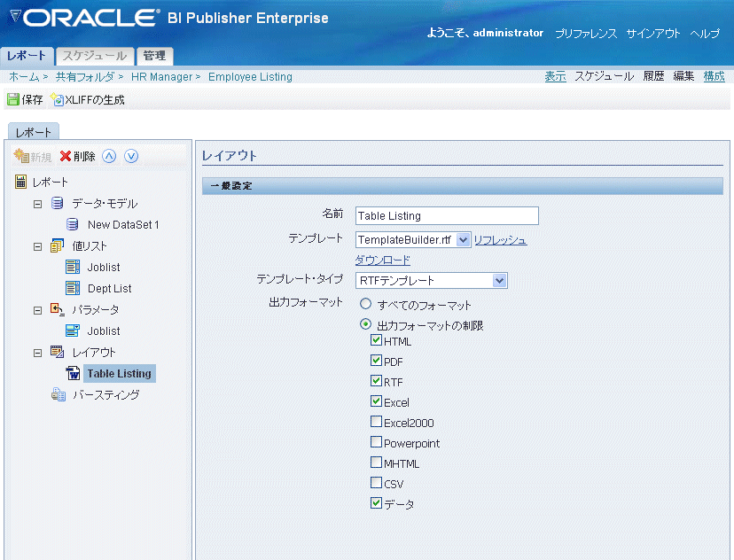Image resolution: width=734 pixels, height=560 pixels.
Task: Click the リフレッシュ link
Action: (500, 240)
